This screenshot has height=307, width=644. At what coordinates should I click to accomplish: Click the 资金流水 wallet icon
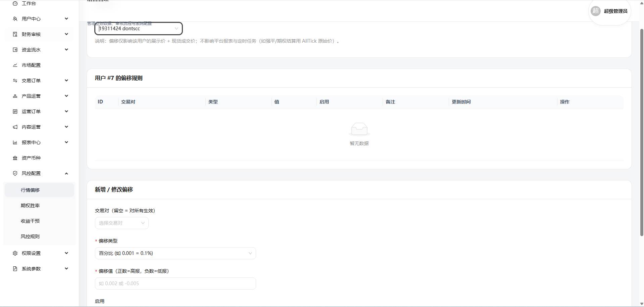tap(15, 50)
